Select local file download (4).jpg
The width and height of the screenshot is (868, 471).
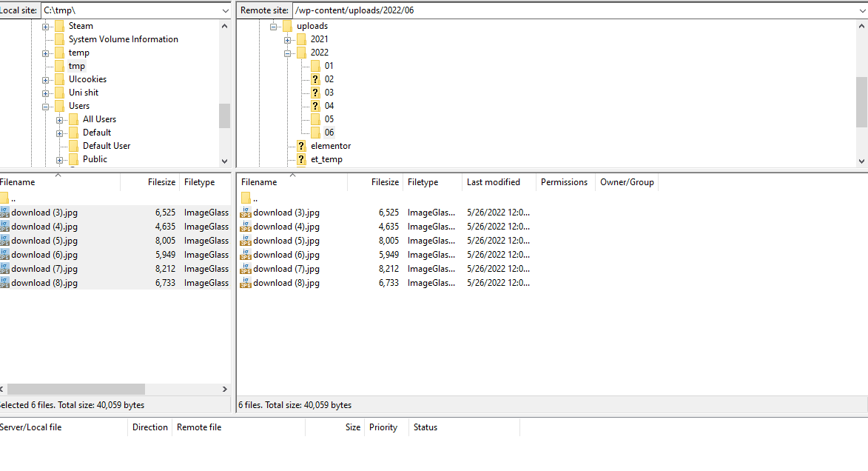click(x=44, y=227)
